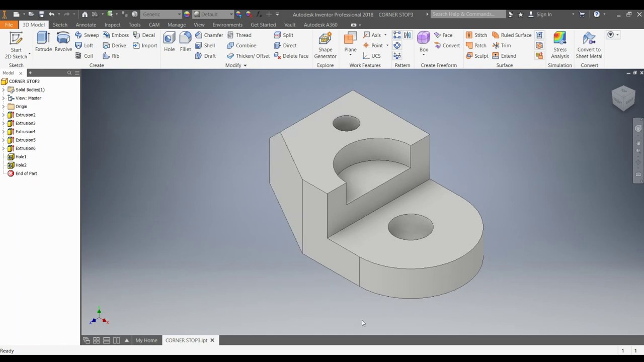Click the Mirror pattern icon

tap(407, 35)
